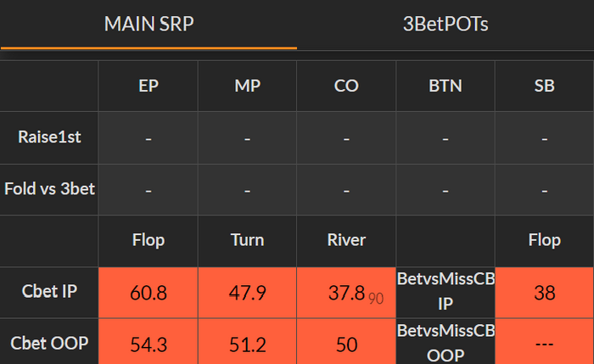Click the BetvsMissCB IP label
Viewport: 594px width, 364px height.
[x=445, y=293]
